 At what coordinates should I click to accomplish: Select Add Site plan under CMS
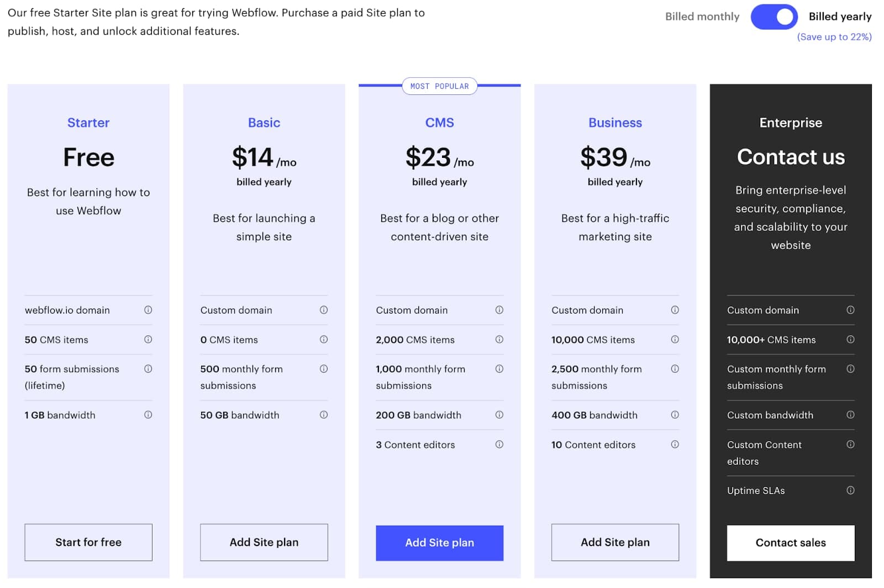pos(439,543)
